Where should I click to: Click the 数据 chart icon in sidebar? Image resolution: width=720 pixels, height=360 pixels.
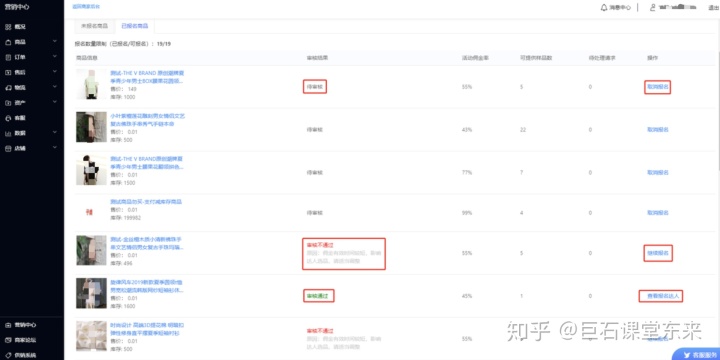[x=8, y=133]
